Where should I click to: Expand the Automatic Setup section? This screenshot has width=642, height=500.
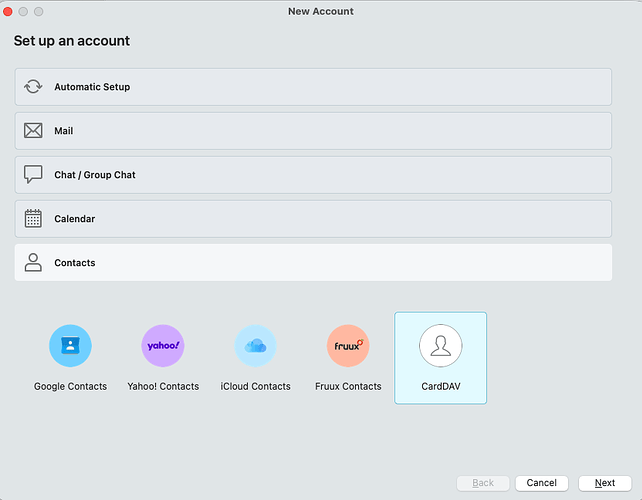click(313, 87)
